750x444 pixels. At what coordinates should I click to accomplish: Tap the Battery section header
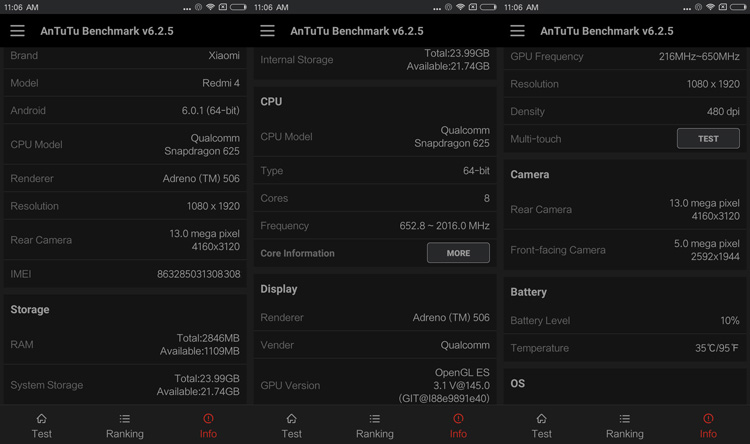click(x=529, y=292)
